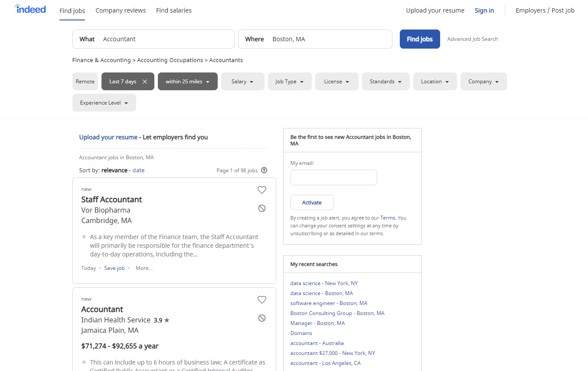
Task: Mark Staff Accountant as not interested
Action: tap(262, 208)
